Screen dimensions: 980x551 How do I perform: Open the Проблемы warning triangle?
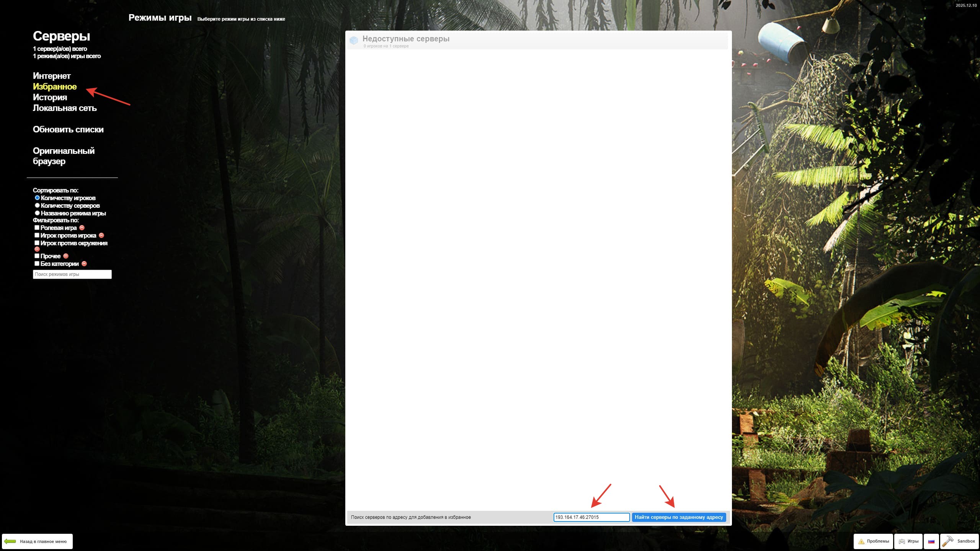point(861,541)
